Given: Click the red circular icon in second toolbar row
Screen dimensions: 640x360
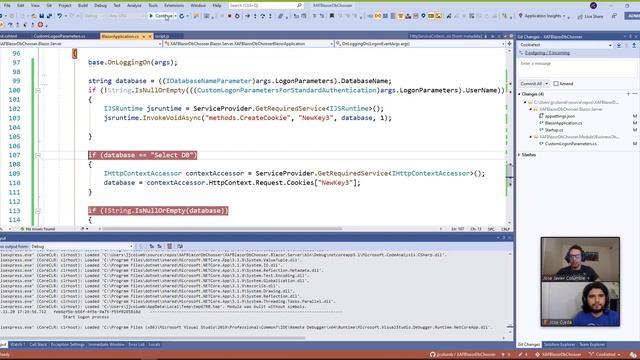Looking at the screenshot, I should (x=40, y=25).
